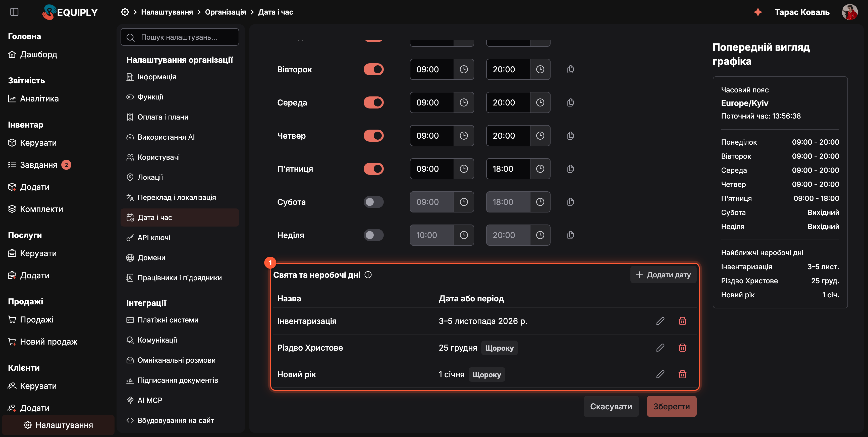Open Дашборд in the main sidebar
This screenshot has height=437, width=868.
[33, 54]
